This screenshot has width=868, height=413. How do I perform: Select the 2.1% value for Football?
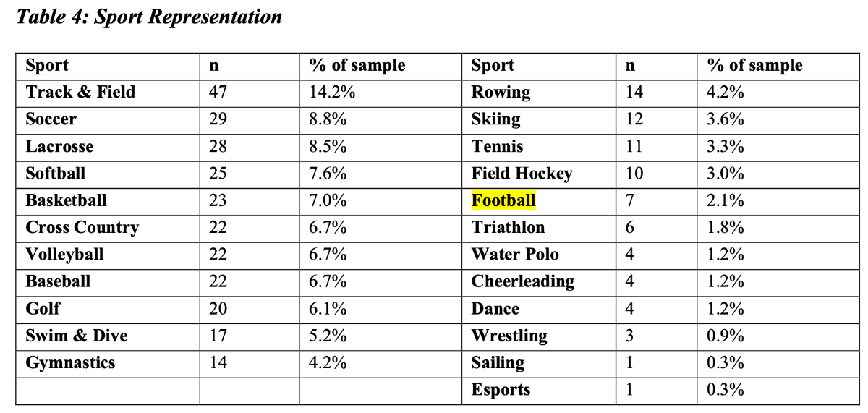(726, 200)
